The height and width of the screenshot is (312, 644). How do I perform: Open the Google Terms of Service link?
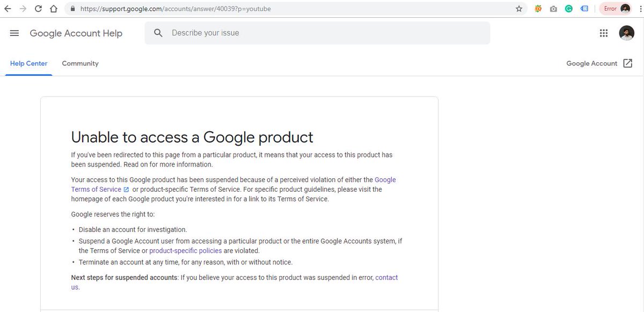point(385,180)
